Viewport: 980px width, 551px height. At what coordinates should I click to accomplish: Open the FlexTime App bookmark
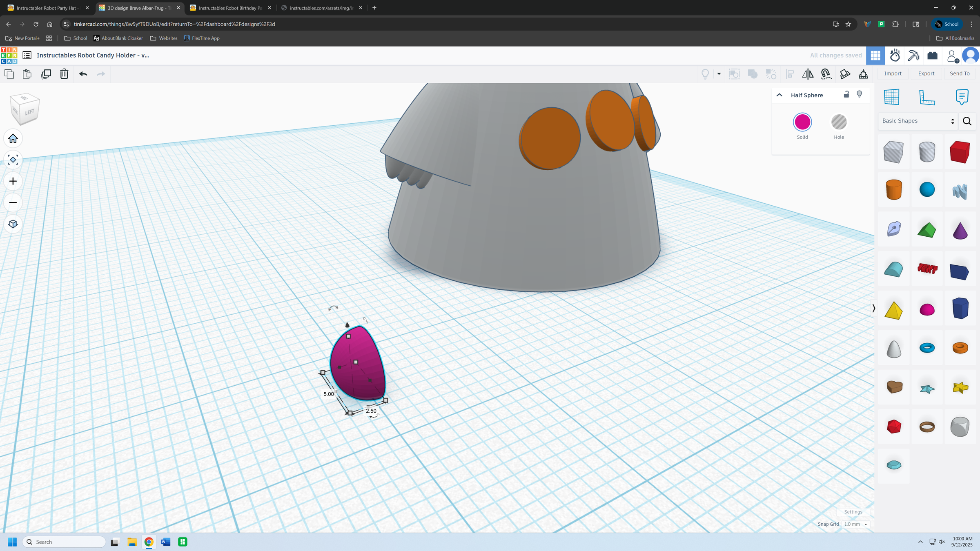point(202,38)
